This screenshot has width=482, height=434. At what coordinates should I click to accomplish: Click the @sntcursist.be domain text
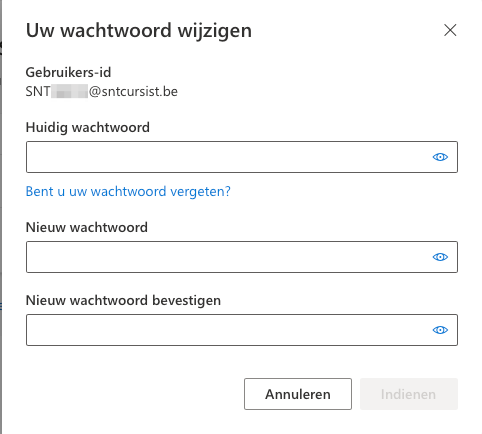pos(133,92)
